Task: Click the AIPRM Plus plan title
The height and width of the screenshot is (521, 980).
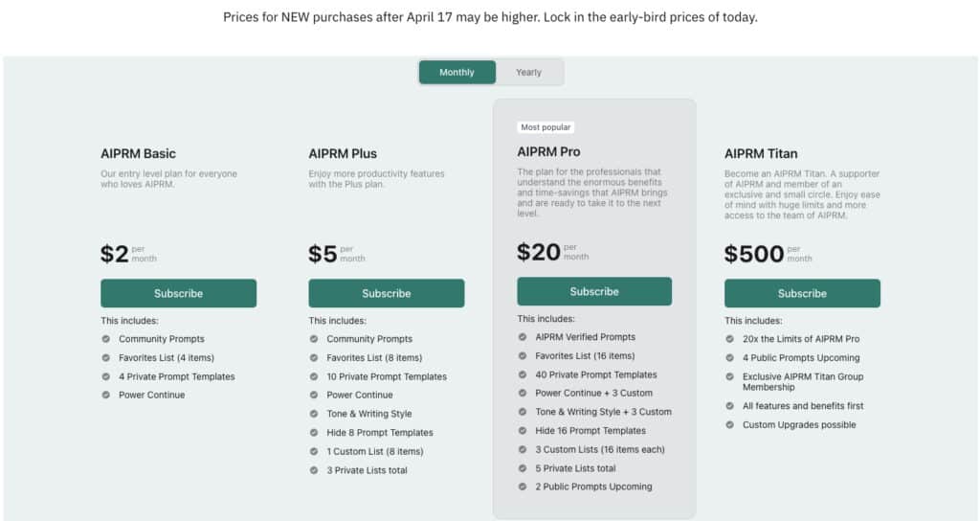Action: [343, 153]
